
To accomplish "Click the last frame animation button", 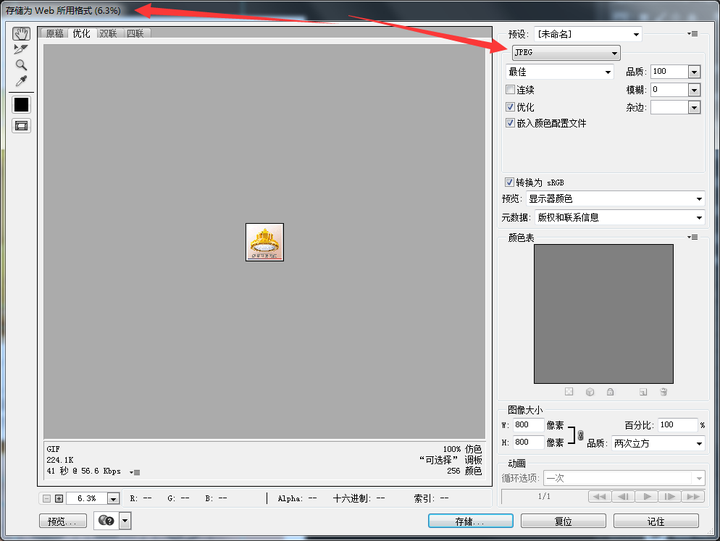I will (693, 496).
